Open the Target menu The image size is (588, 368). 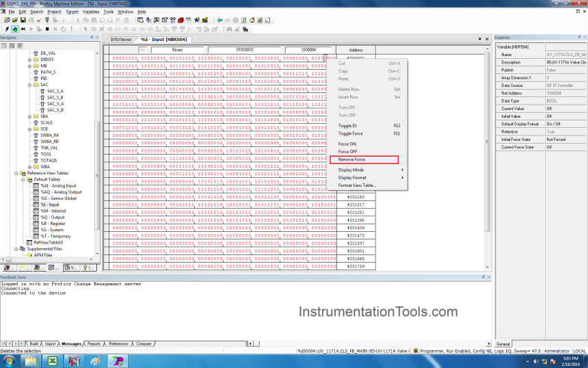(x=72, y=12)
